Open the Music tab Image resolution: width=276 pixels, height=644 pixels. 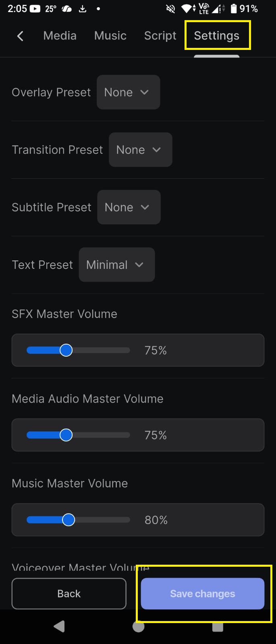[x=110, y=36]
